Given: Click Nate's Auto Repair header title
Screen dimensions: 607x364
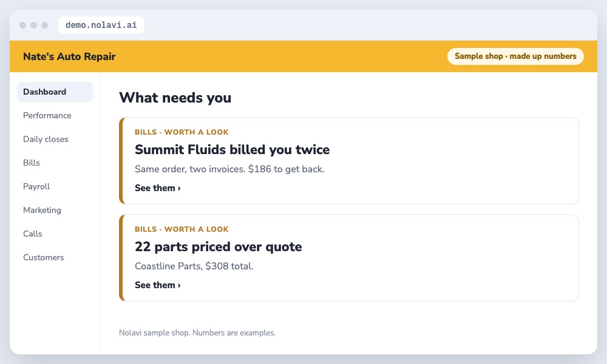Looking at the screenshot, I should 69,56.
